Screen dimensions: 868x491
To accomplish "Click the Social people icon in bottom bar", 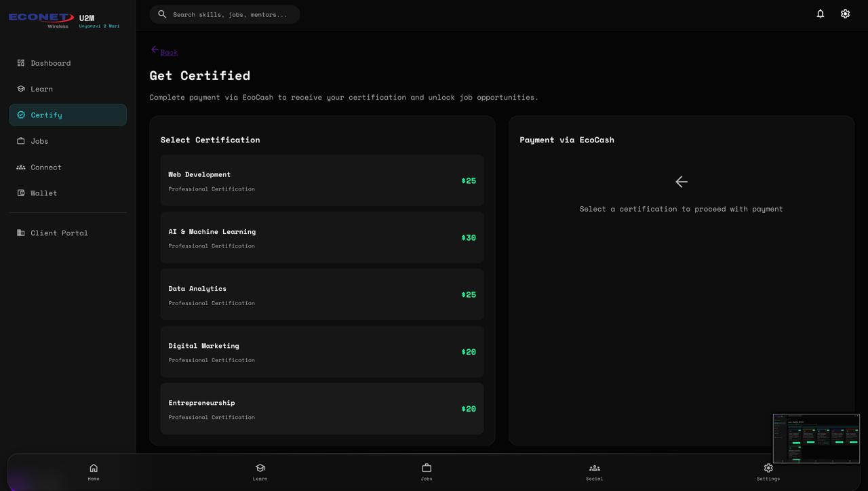I will (x=594, y=468).
